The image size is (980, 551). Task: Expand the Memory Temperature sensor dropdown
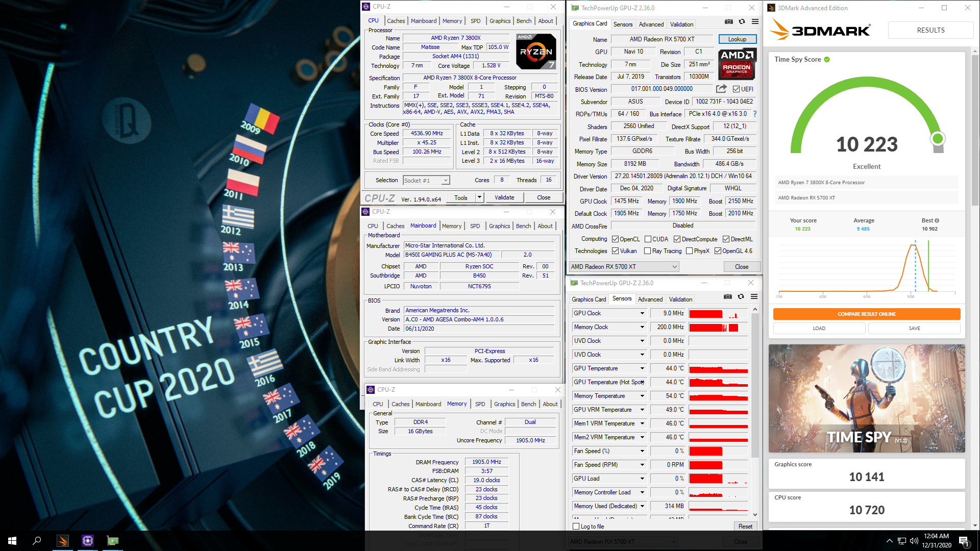point(642,396)
